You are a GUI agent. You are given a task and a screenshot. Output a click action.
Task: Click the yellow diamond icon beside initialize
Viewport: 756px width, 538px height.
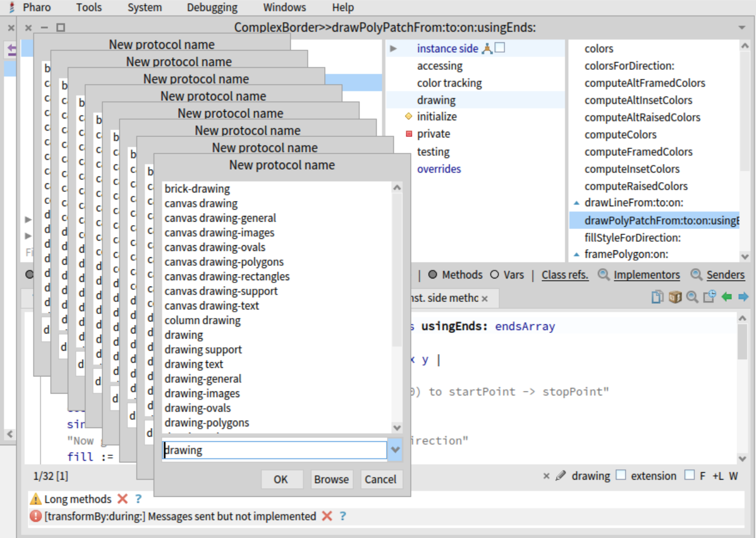pyautogui.click(x=408, y=116)
